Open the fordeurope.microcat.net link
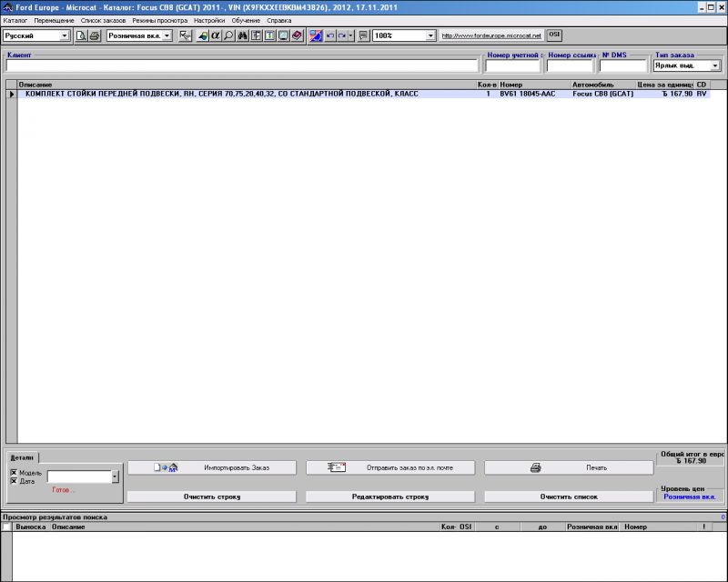The height and width of the screenshot is (582, 728). [491, 35]
